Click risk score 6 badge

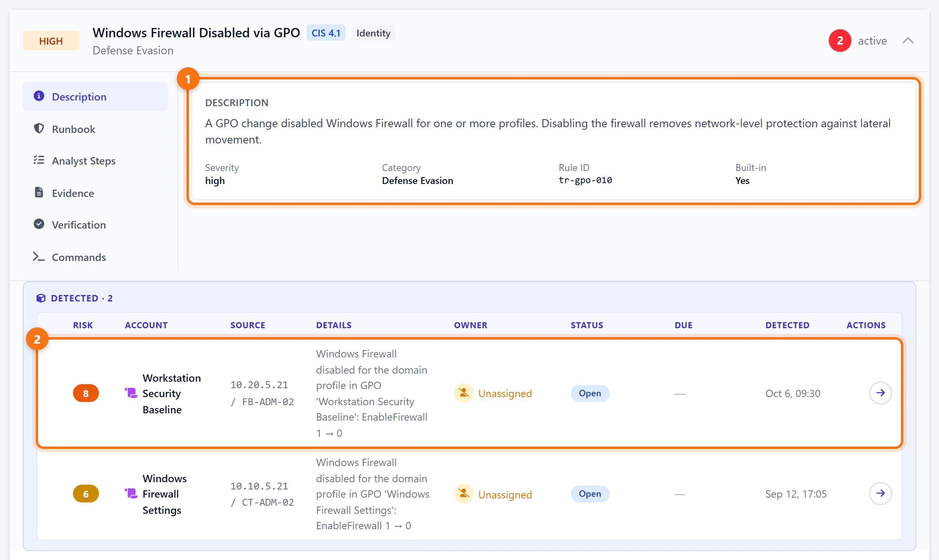pos(86,494)
